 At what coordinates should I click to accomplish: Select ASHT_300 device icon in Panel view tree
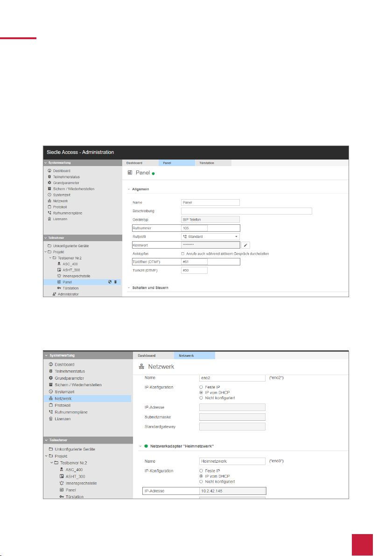pyautogui.click(x=59, y=270)
